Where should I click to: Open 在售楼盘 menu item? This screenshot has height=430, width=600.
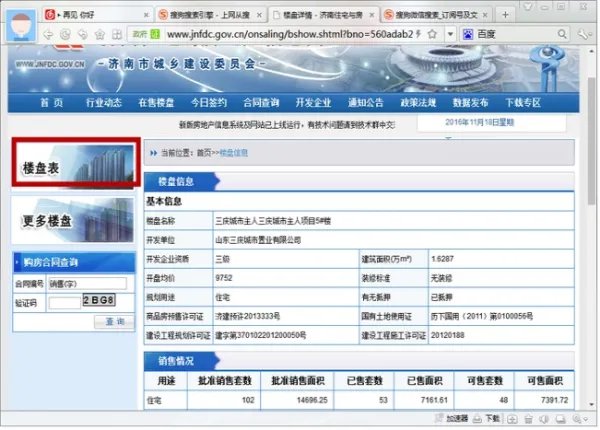click(x=156, y=103)
